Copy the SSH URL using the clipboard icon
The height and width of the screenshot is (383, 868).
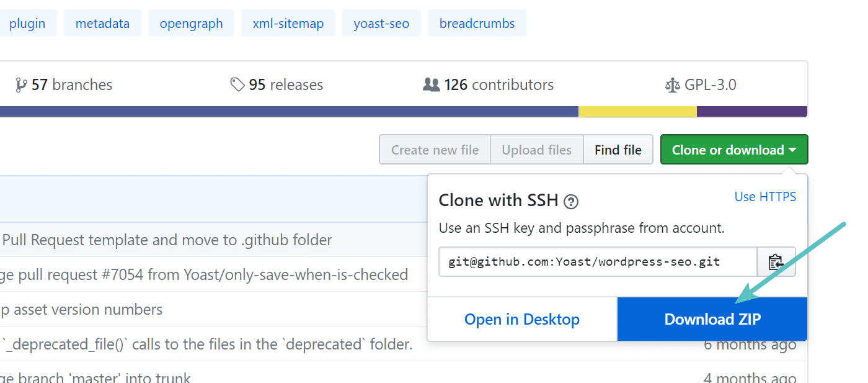(x=776, y=261)
